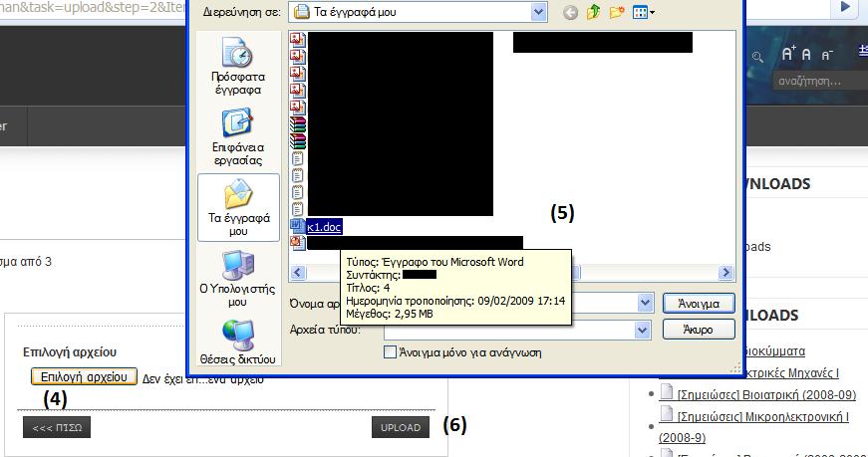This screenshot has height=457, width=868.
Task: Click the UPLOAD button
Action: click(401, 428)
